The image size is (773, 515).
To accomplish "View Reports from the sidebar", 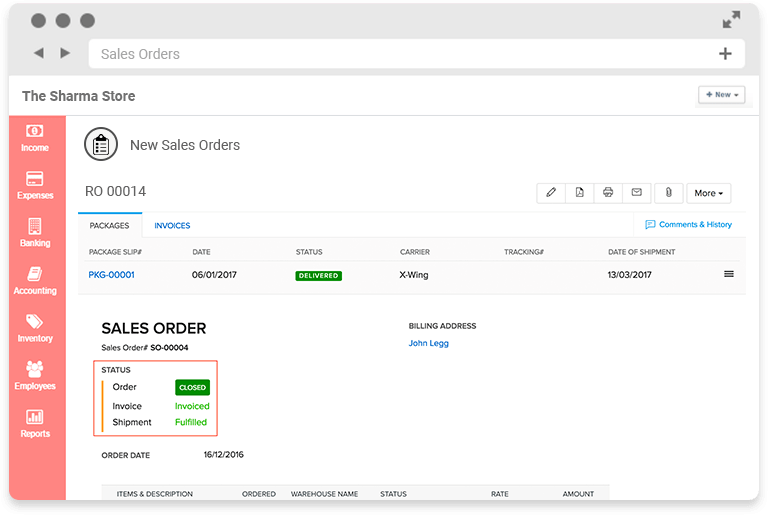I will click(35, 424).
